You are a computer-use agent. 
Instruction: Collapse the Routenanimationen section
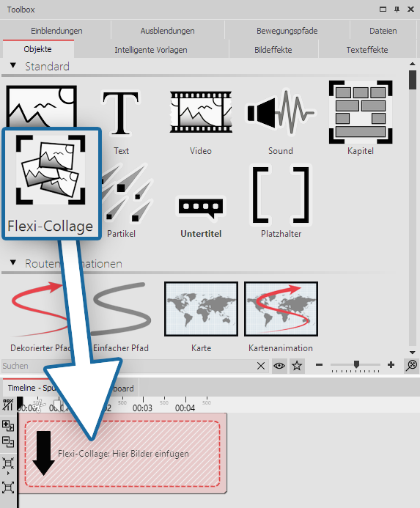point(13,262)
